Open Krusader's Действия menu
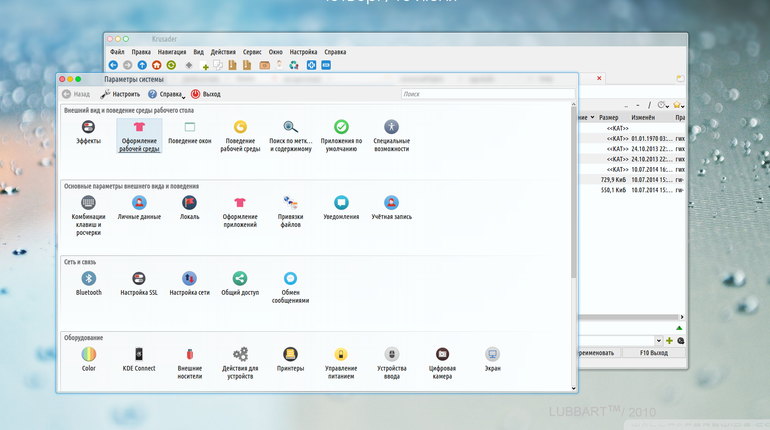Viewport: 770px width, 430px height. [x=223, y=52]
